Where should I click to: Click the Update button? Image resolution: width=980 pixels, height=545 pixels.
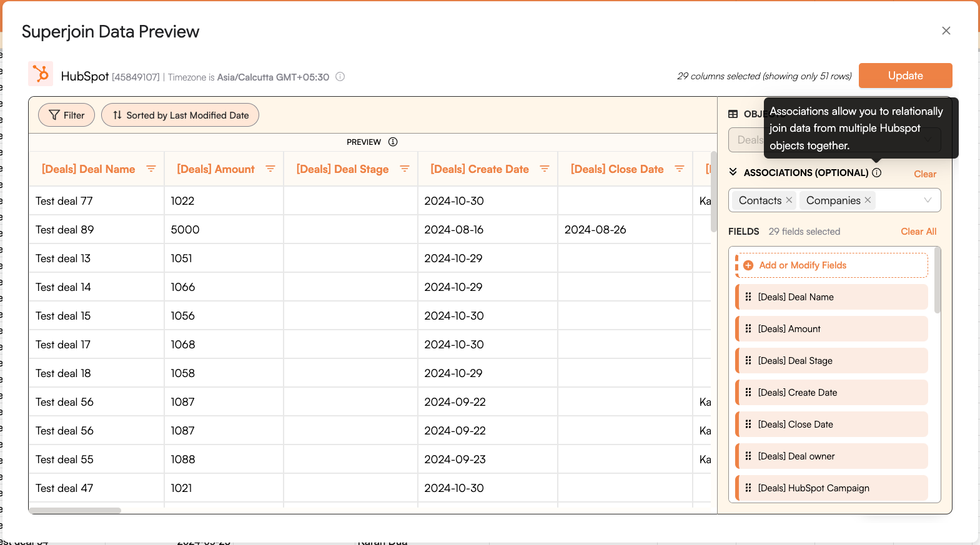click(906, 76)
